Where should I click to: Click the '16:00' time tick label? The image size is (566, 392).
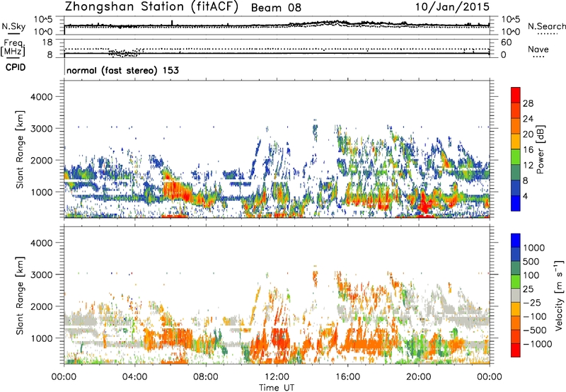(347, 377)
